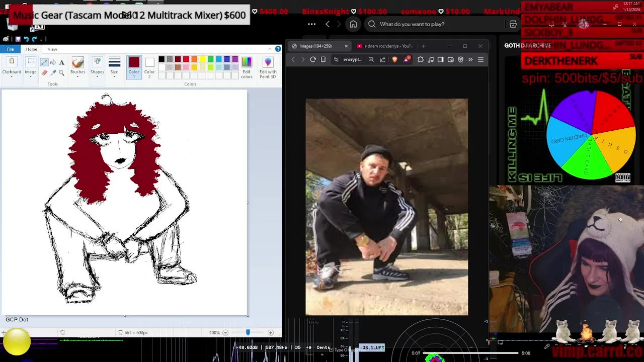Click the Home icon in music app

click(353, 24)
